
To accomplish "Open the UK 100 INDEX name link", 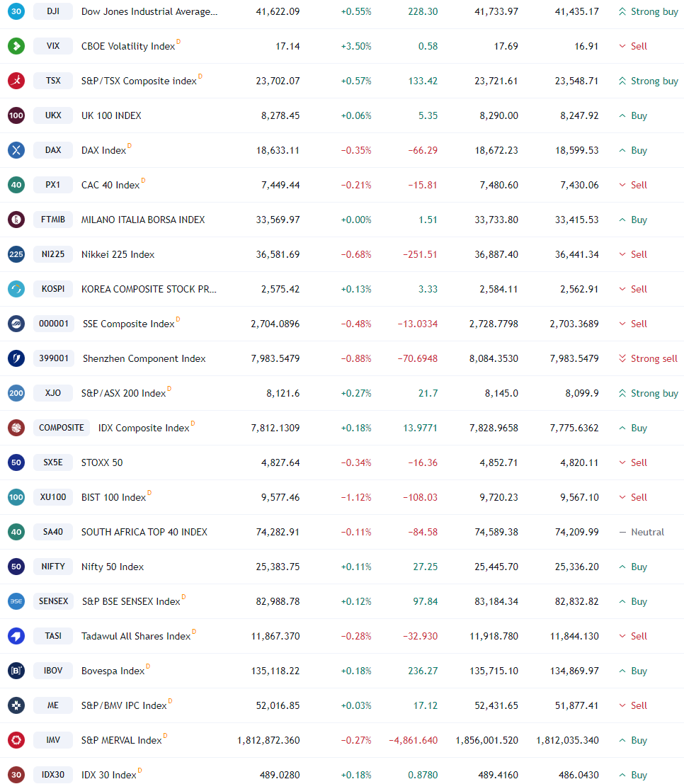I will 111,115.
